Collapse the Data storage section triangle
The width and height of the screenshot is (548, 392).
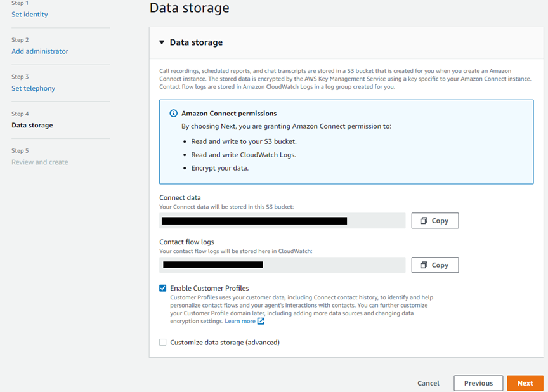pyautogui.click(x=162, y=42)
